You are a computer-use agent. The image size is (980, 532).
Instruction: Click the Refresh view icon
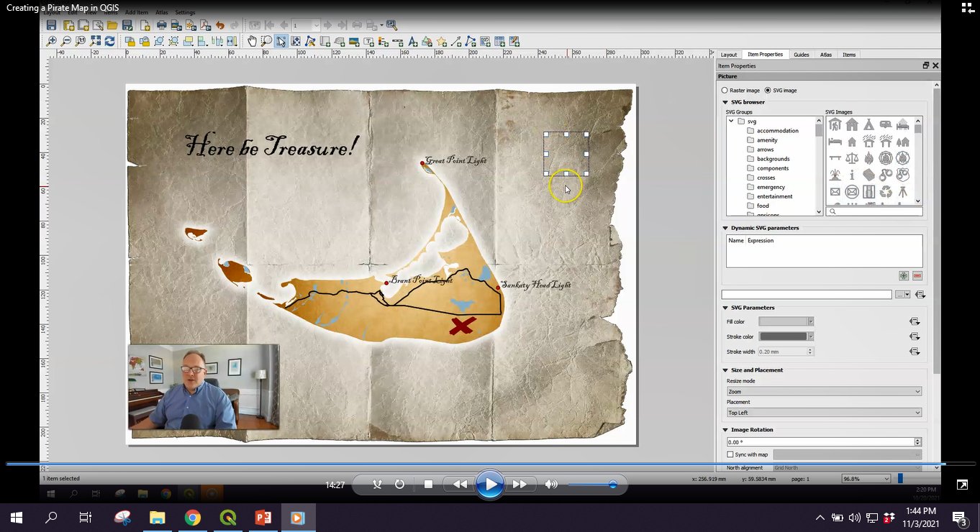[110, 41]
